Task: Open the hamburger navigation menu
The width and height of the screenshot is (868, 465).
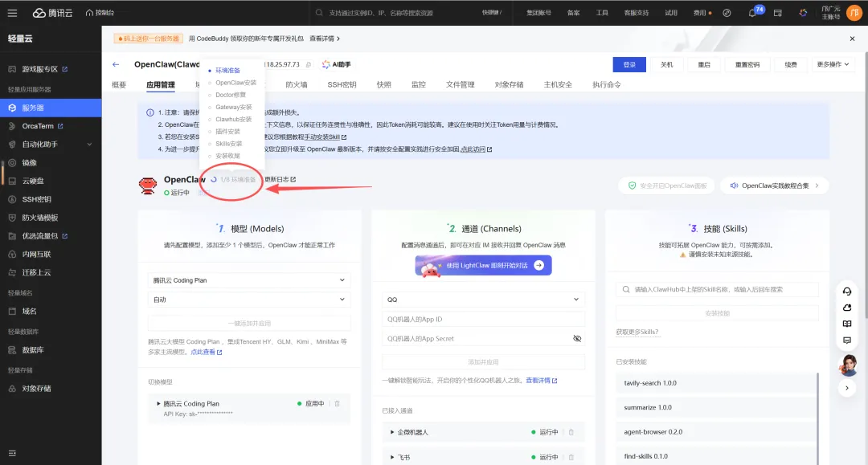Action: pos(12,13)
